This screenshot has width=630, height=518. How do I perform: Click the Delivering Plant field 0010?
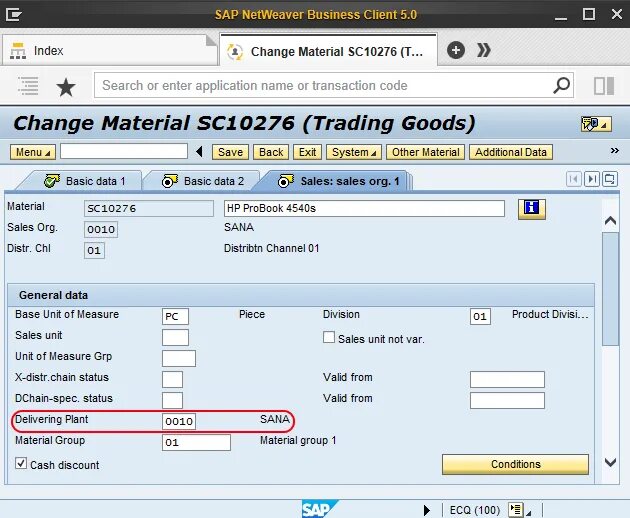179,421
